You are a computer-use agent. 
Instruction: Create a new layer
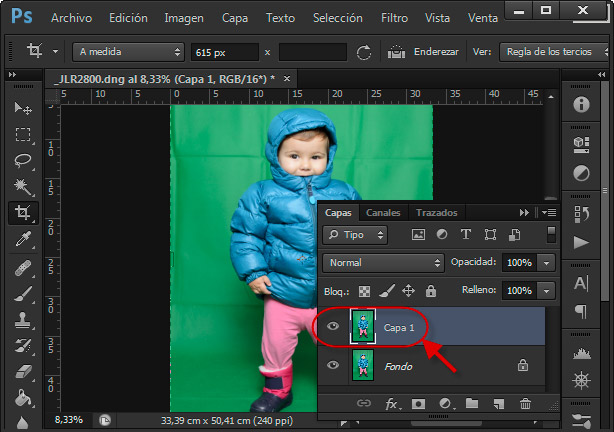(x=498, y=404)
